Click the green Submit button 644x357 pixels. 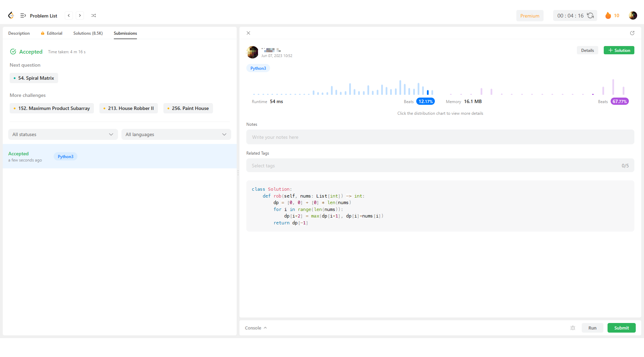pyautogui.click(x=621, y=328)
